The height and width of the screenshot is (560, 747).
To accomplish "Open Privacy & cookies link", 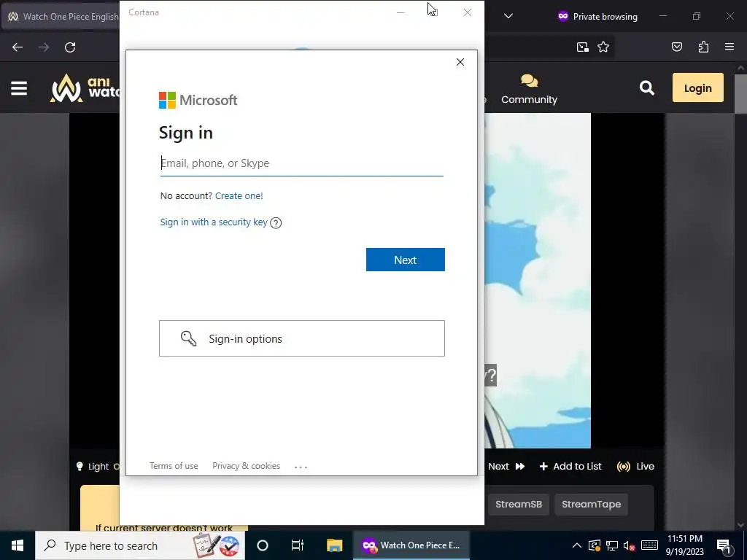I will tap(246, 466).
